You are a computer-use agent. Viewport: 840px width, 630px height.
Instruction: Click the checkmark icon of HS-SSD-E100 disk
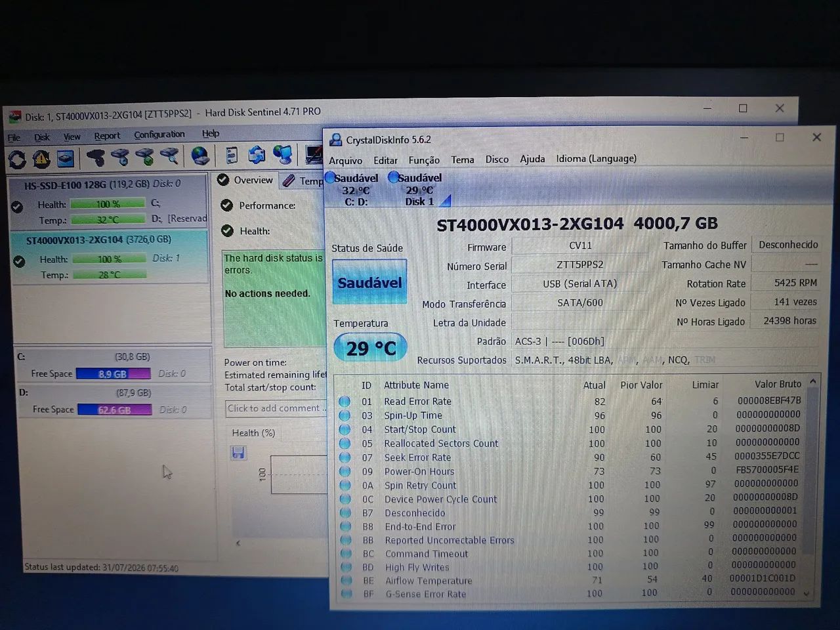coord(17,207)
